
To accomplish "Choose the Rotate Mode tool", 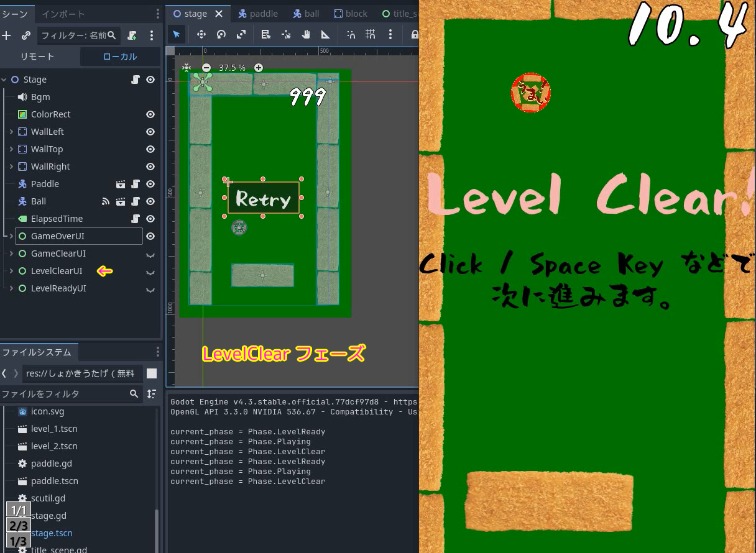I will tap(221, 34).
